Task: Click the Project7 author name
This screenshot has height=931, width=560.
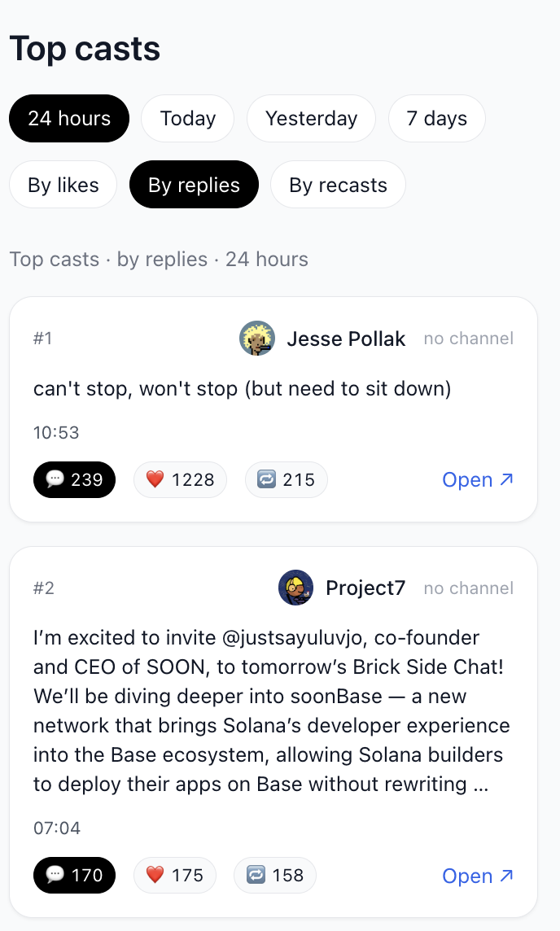Action: point(365,588)
